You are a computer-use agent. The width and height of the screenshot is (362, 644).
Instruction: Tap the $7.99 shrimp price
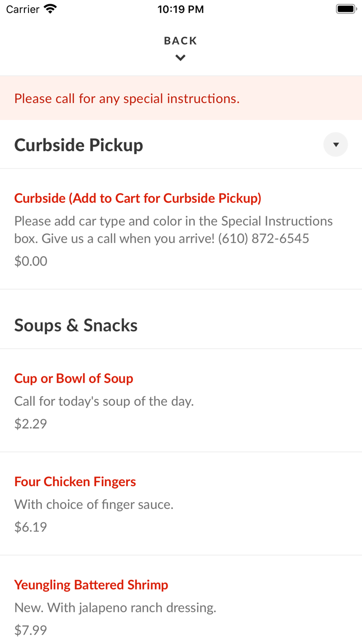pos(31,630)
